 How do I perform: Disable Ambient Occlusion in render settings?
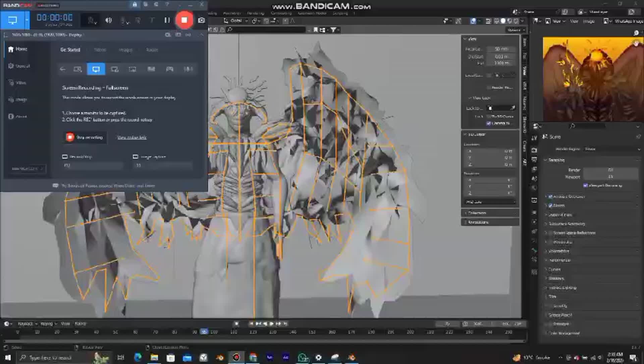[549, 197]
